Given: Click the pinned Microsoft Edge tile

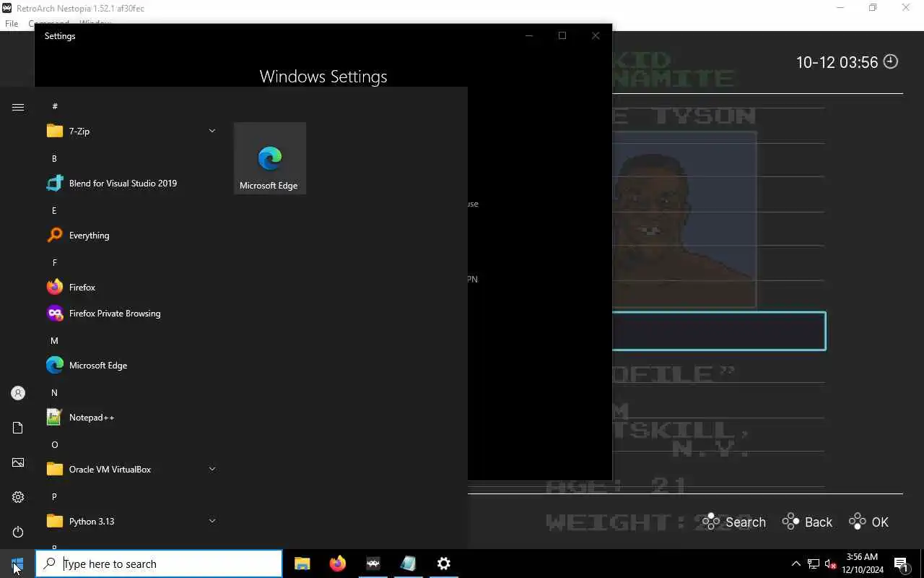Looking at the screenshot, I should (x=270, y=158).
